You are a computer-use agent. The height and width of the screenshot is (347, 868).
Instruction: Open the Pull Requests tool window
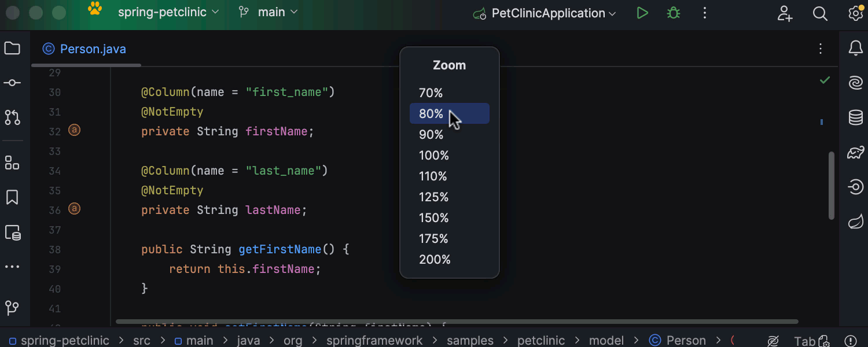[12, 117]
